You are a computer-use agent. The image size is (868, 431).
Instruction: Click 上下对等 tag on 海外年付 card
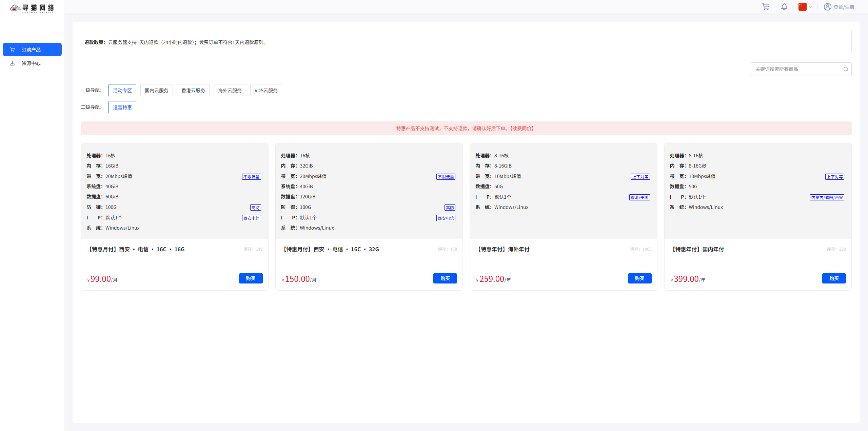click(x=640, y=177)
